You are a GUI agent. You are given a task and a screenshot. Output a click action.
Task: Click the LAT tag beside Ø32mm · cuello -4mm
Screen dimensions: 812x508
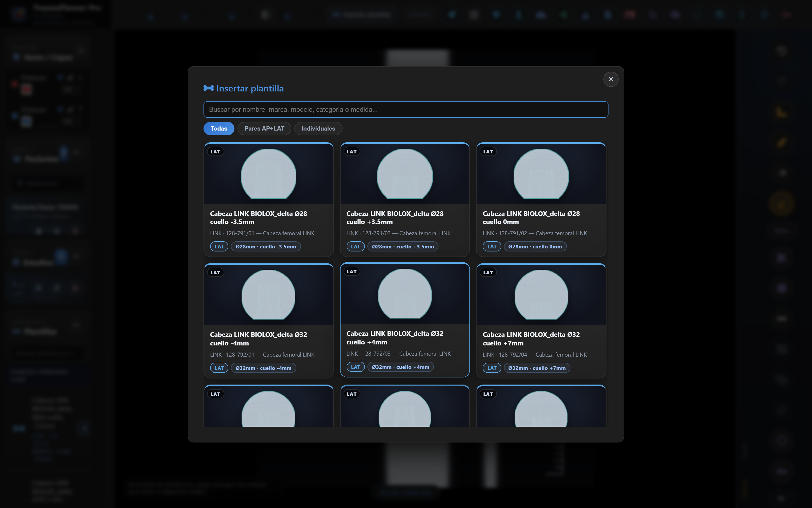[219, 368]
